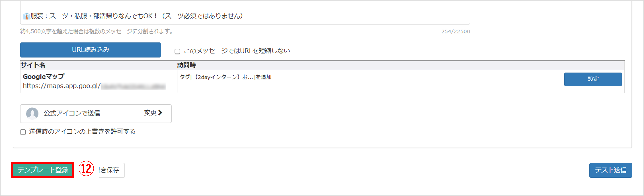Click the official account avatar icon
This screenshot has width=644, height=196.
click(32, 114)
